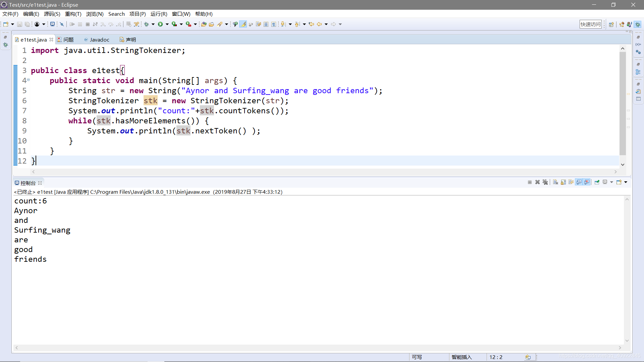The width and height of the screenshot is (644, 362).
Task: Open the 源码(S) menu
Action: pos(52,14)
